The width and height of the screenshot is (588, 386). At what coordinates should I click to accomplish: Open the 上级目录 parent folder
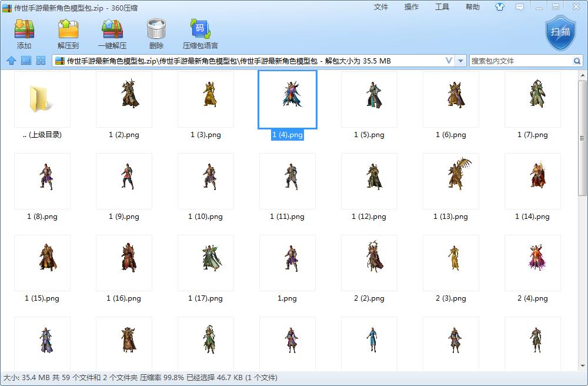pyautogui.click(x=42, y=100)
